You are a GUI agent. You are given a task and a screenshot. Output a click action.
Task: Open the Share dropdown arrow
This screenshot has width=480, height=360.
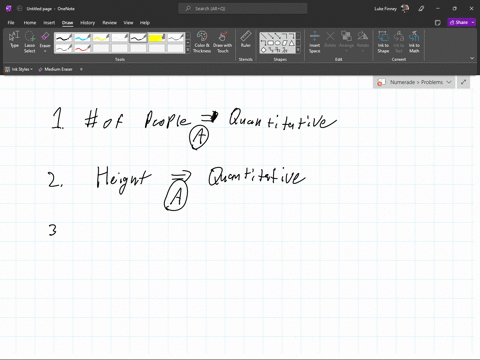tap(473, 22)
